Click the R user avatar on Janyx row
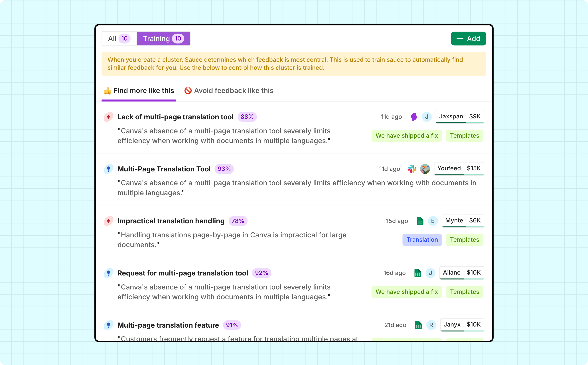Image resolution: width=588 pixels, height=365 pixels. [x=431, y=325]
